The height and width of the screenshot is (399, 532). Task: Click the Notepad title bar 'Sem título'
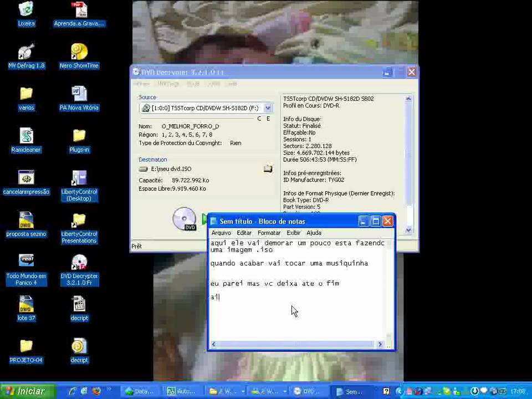[x=262, y=221]
